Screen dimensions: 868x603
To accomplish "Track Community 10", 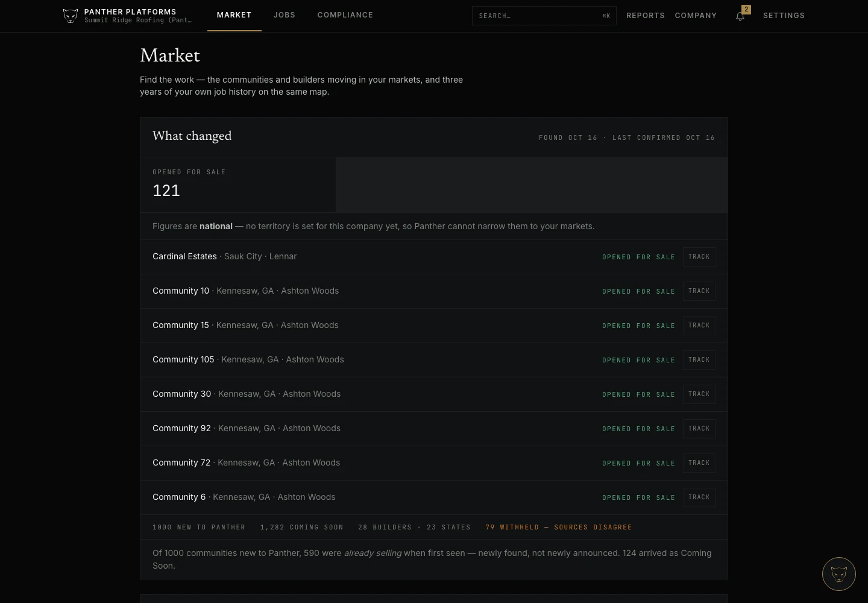I will point(699,291).
